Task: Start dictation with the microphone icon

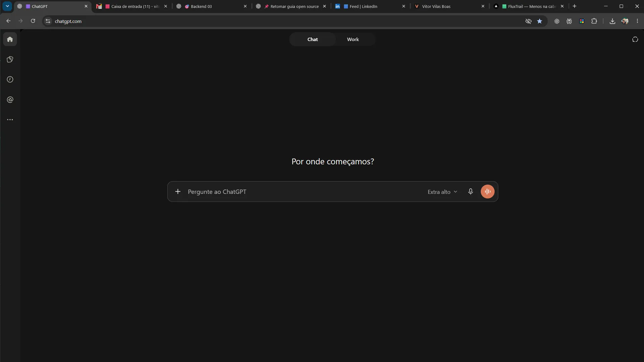Action: (x=471, y=191)
